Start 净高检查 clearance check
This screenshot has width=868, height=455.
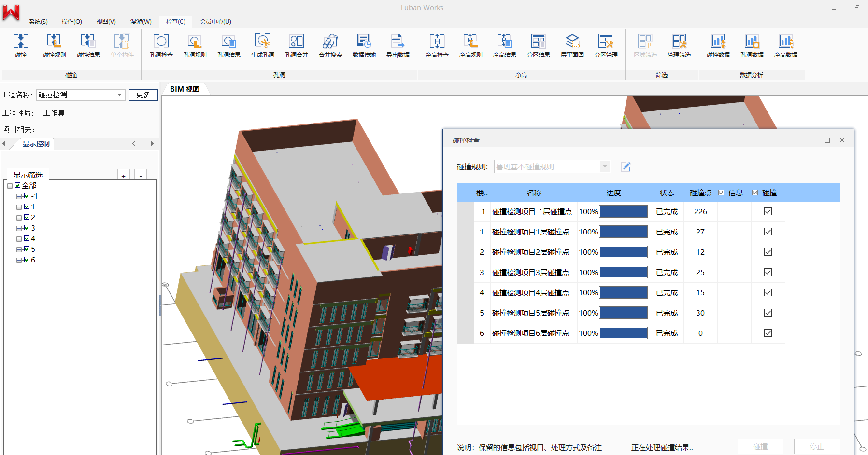pos(437,46)
